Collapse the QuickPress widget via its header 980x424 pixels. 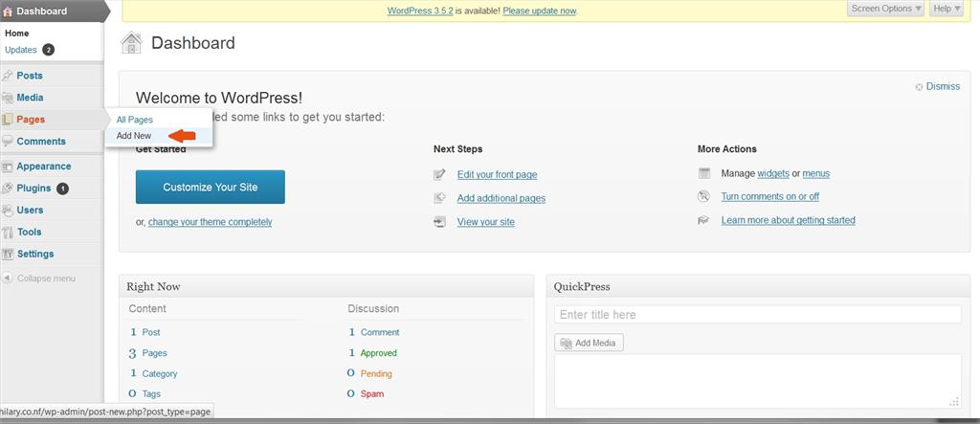pos(758,286)
